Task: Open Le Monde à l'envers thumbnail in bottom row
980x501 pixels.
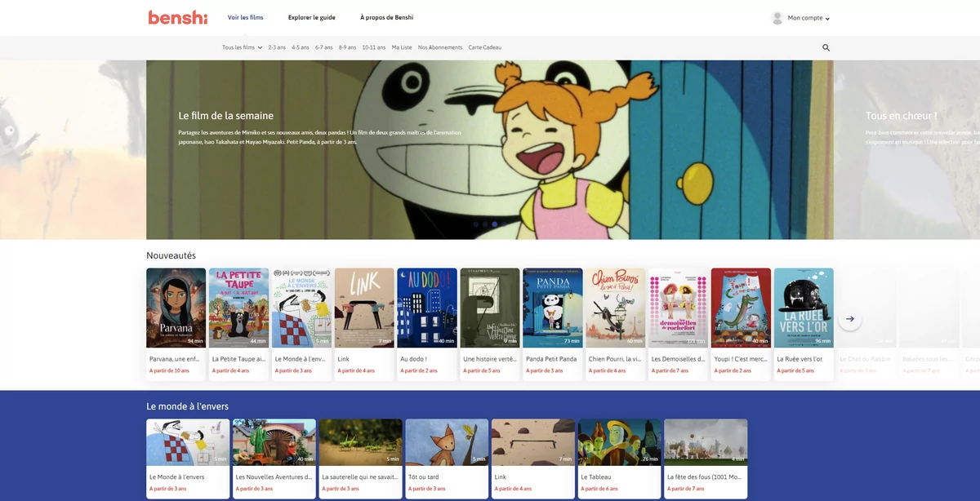Action: click(x=188, y=442)
